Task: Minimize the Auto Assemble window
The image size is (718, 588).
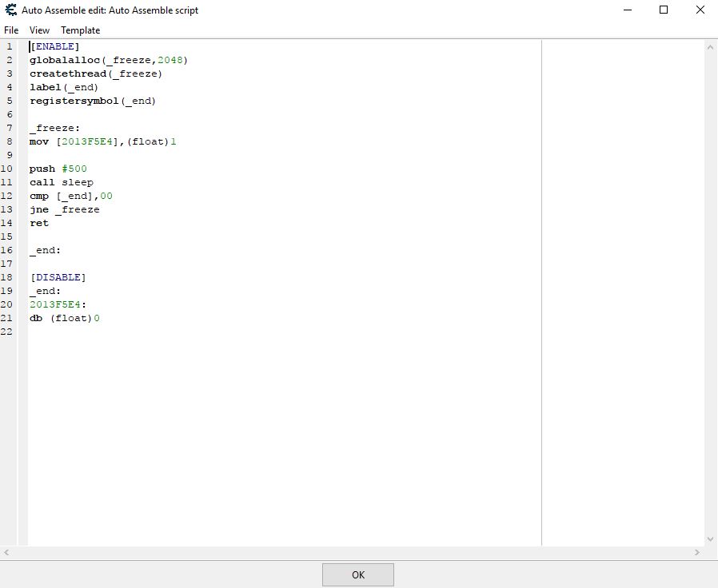Action: (627, 10)
